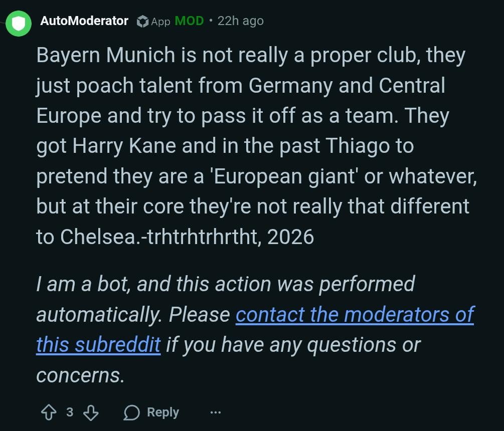Open the contact the moderators link
Viewport: 504px width, 431px height.
coord(355,315)
